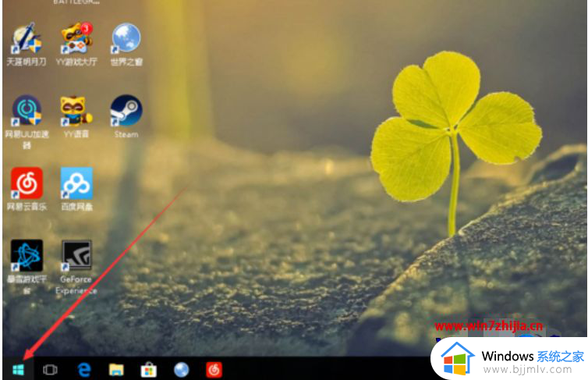This screenshot has width=588, height=380.
Task: Open File Explorer from the taskbar
Action: coord(116,370)
